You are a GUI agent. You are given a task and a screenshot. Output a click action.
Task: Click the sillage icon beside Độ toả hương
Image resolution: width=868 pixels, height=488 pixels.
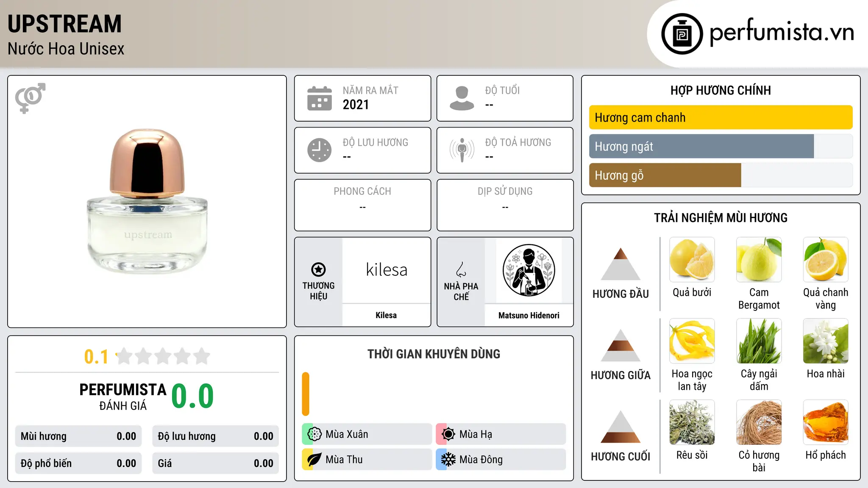pos(462,150)
